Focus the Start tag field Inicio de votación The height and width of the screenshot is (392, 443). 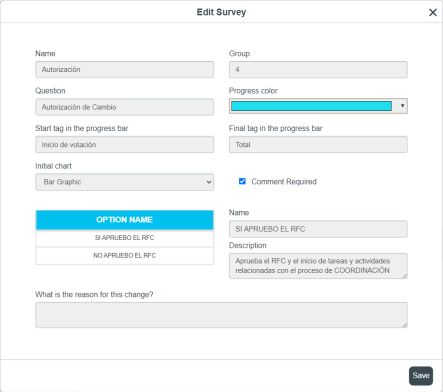click(124, 145)
